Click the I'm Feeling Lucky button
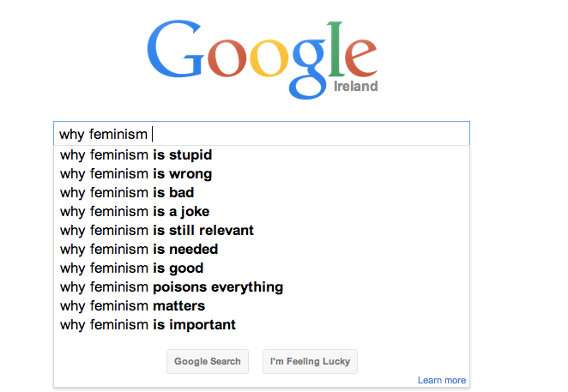This screenshot has height=392, width=568. tap(310, 361)
